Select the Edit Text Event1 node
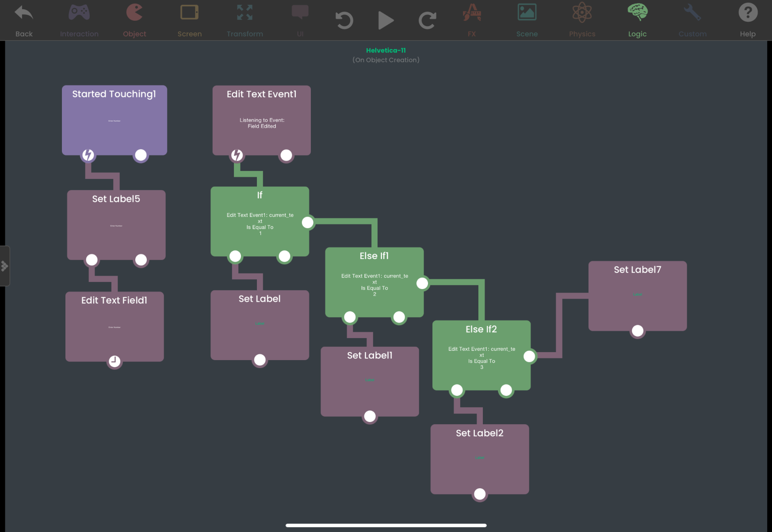The image size is (772, 532). point(261,119)
